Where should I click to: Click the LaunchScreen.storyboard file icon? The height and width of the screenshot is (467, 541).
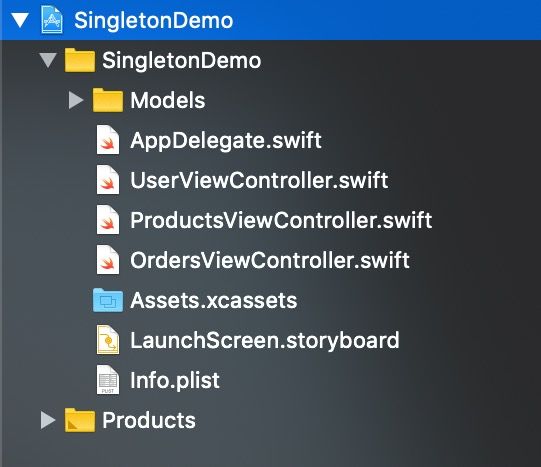pyautogui.click(x=108, y=340)
